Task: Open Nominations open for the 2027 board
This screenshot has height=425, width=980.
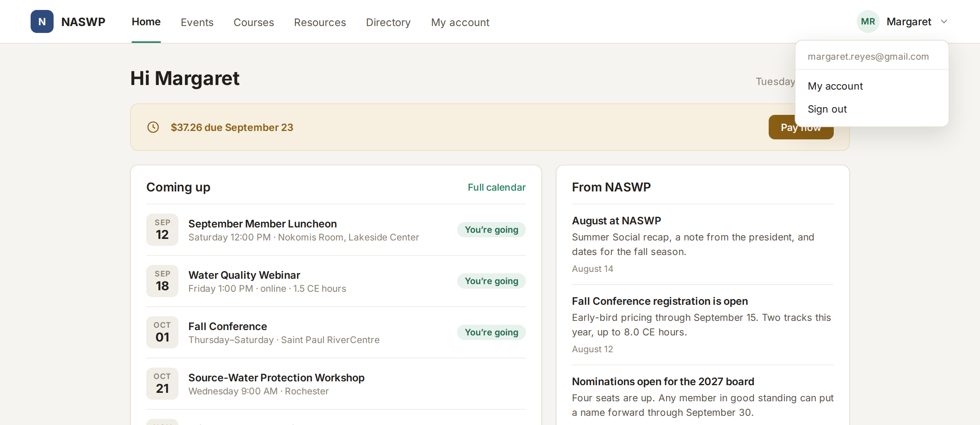Action: (663, 381)
